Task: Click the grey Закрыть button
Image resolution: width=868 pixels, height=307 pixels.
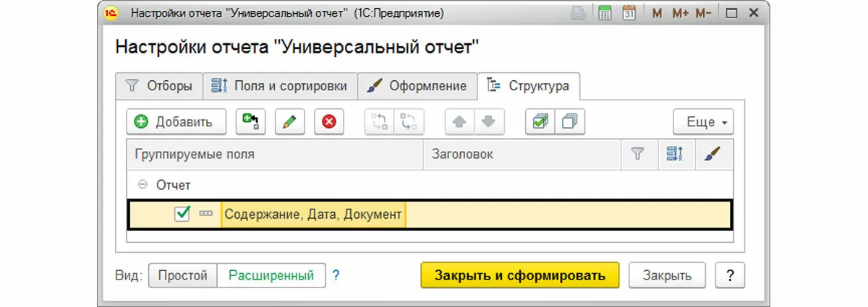Action: 667,275
